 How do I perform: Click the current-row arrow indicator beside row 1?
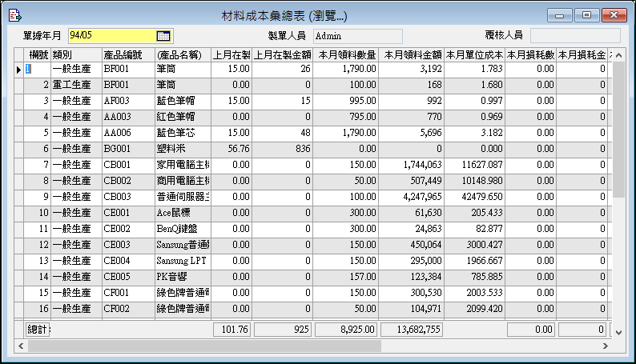19,70
